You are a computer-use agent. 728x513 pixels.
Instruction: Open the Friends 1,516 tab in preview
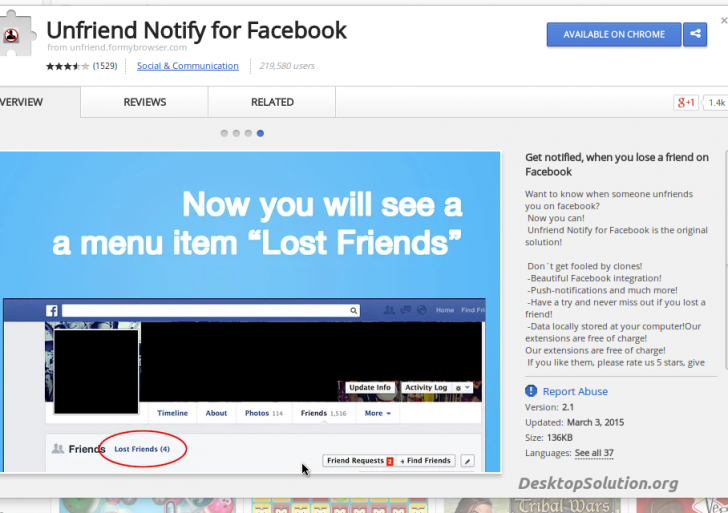[324, 413]
